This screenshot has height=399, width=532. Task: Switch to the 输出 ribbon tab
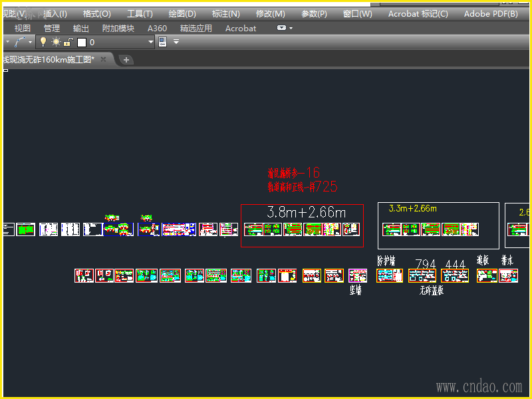(x=81, y=28)
